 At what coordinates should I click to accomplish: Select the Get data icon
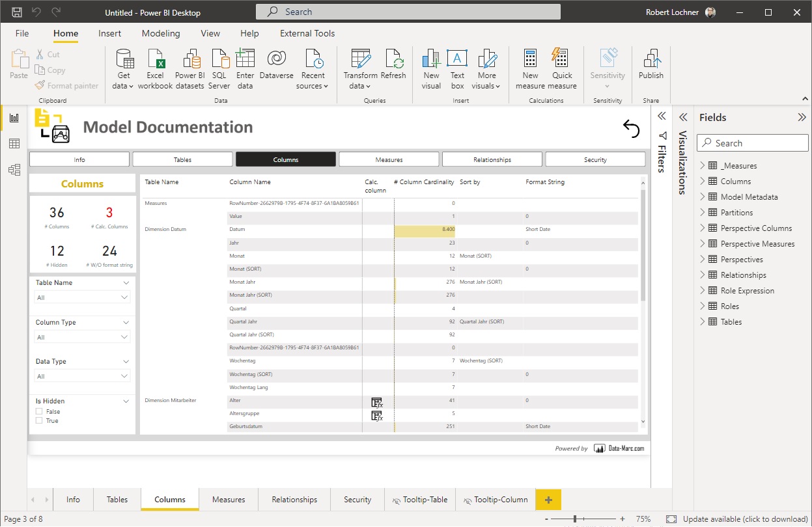(123, 63)
